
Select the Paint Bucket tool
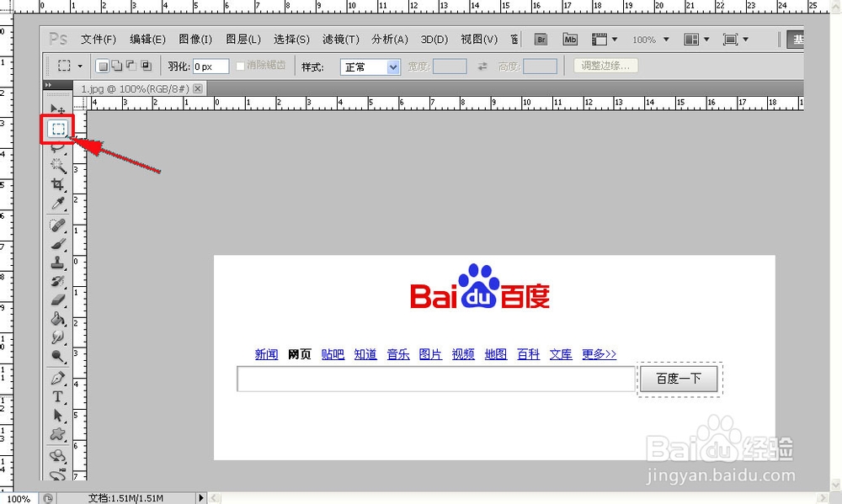[58, 319]
